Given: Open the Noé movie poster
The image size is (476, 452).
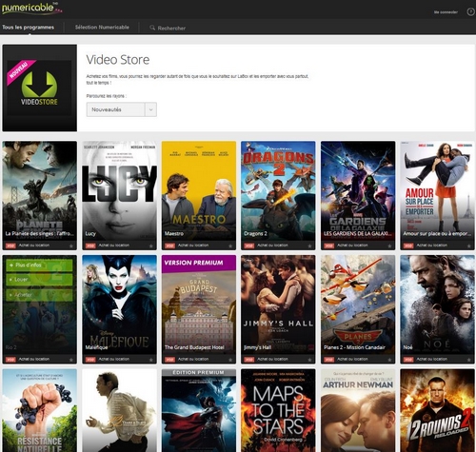Looking at the screenshot, I should click(x=437, y=305).
